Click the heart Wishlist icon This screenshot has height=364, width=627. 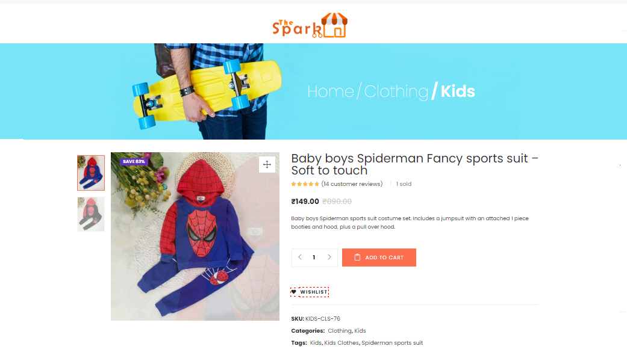pyautogui.click(x=294, y=292)
